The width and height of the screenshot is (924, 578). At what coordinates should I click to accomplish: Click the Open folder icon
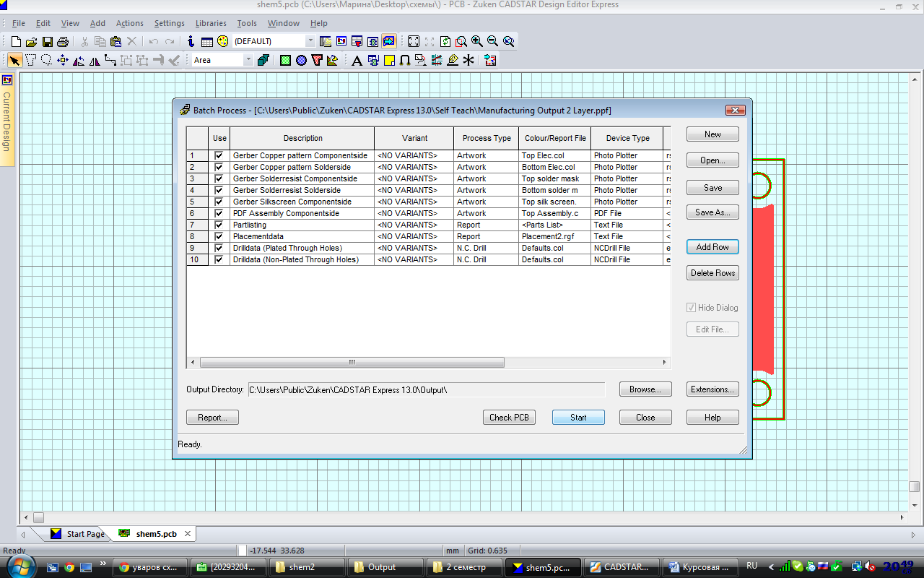pyautogui.click(x=31, y=41)
